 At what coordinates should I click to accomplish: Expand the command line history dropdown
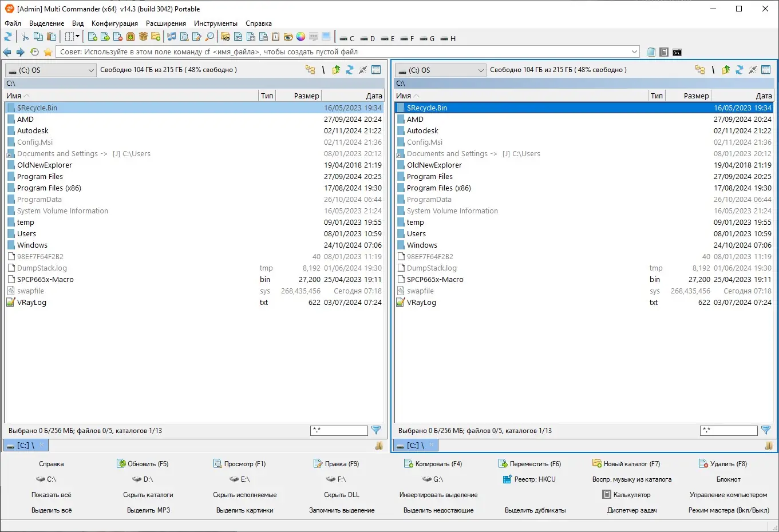coord(634,52)
